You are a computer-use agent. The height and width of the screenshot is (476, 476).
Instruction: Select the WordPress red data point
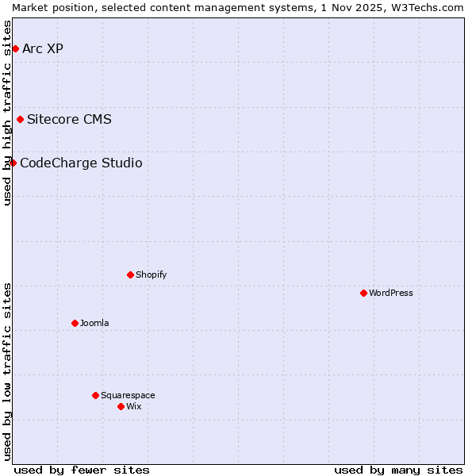coord(363,294)
